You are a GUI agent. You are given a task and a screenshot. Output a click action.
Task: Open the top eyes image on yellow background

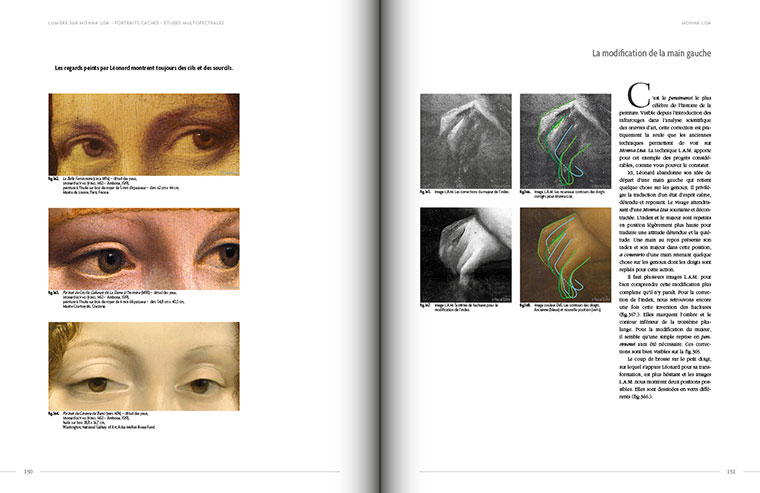(144, 134)
